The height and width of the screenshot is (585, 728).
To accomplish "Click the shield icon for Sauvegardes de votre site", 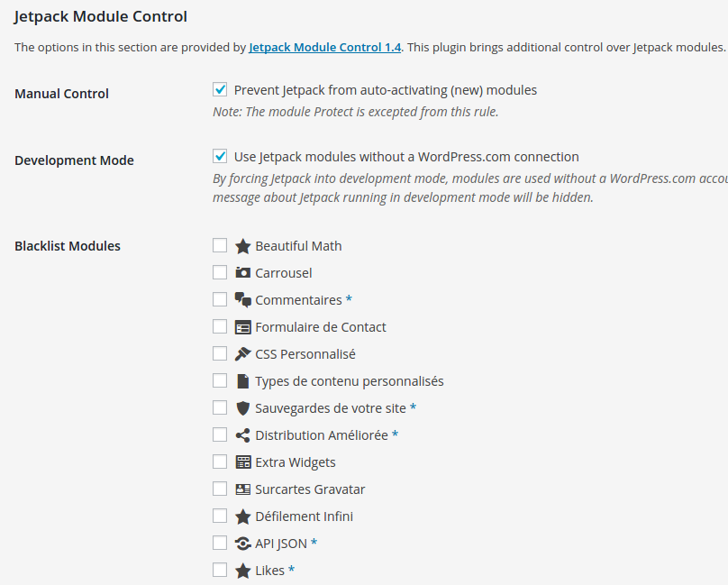I will (242, 408).
